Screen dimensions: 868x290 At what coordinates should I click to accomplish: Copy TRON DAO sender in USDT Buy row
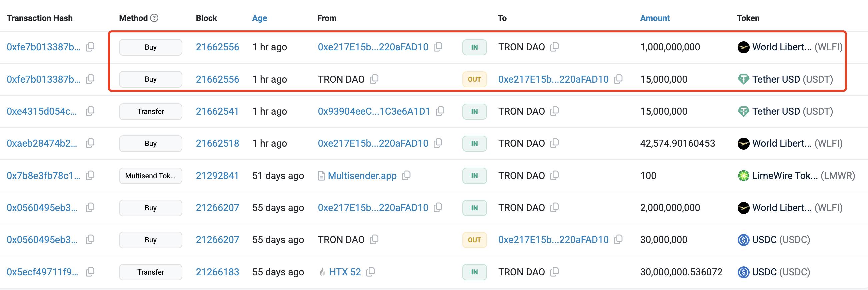[x=374, y=79]
